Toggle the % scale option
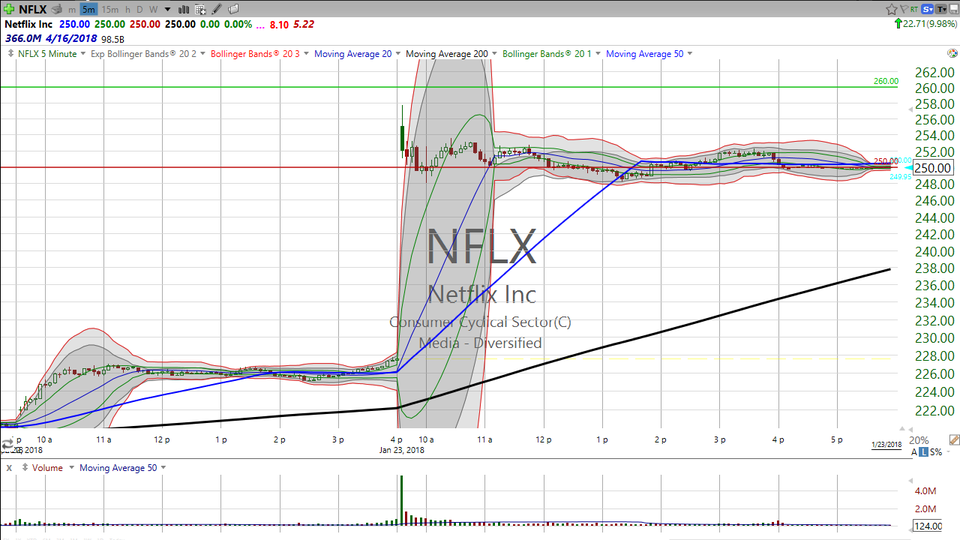The width and height of the screenshot is (960, 540). [x=939, y=452]
